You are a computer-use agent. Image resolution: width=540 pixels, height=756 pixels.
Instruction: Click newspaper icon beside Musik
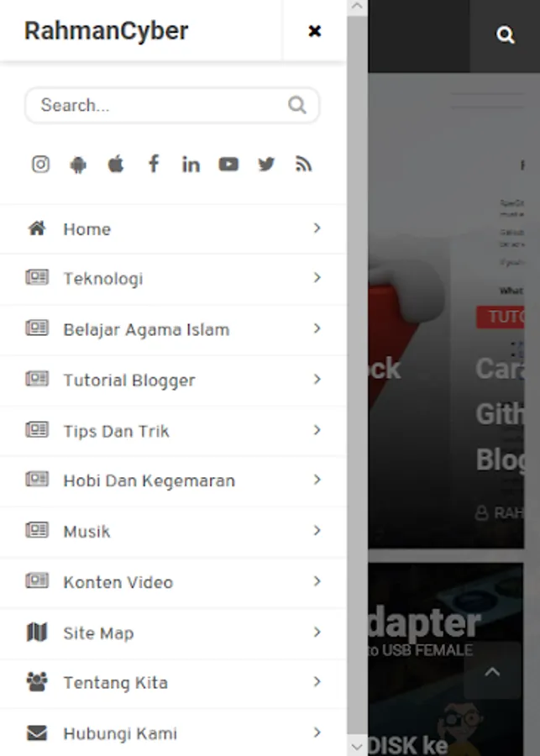pyautogui.click(x=37, y=530)
